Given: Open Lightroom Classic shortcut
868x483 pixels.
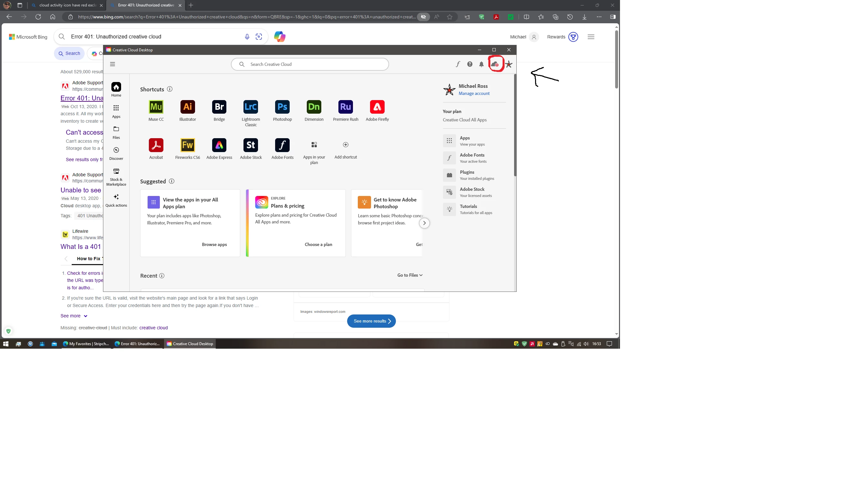Looking at the screenshot, I should click(250, 107).
